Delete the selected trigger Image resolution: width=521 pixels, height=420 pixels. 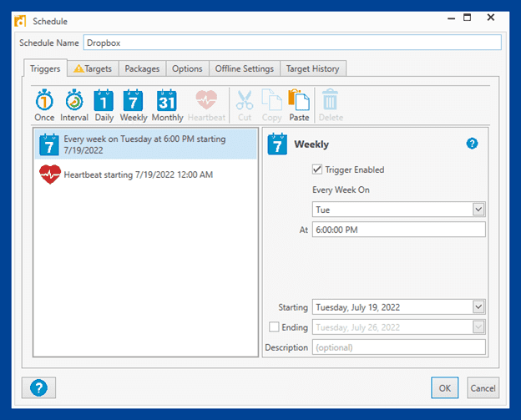tap(331, 105)
